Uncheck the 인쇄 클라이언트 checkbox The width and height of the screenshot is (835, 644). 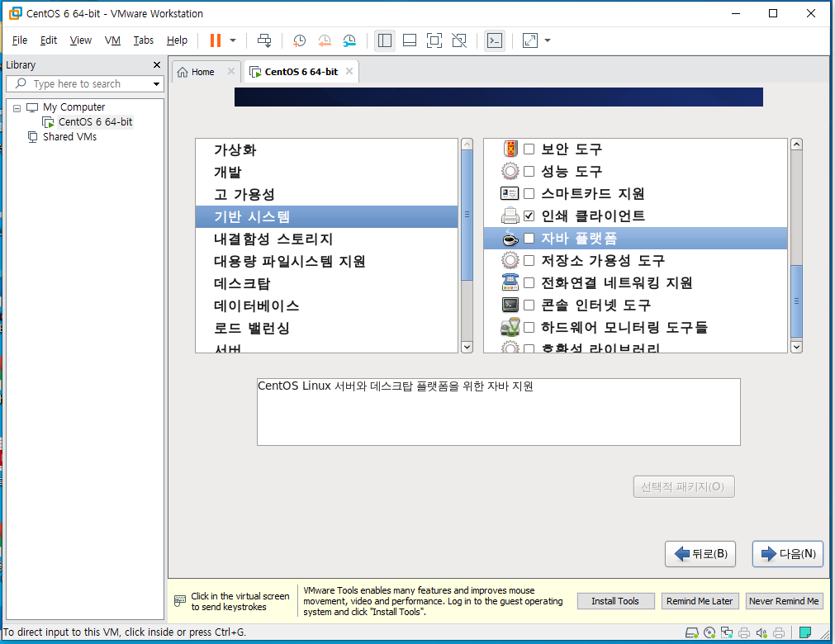click(529, 216)
